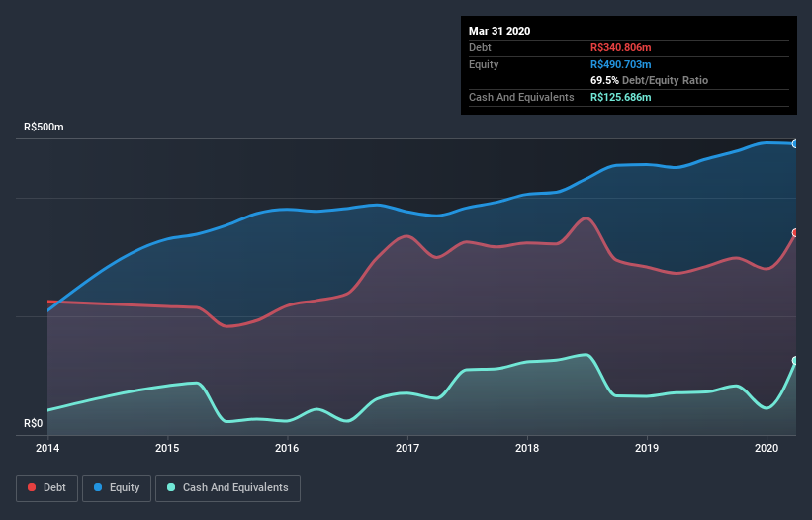
Task: Click the 2020 x-axis label
Action: point(767,448)
